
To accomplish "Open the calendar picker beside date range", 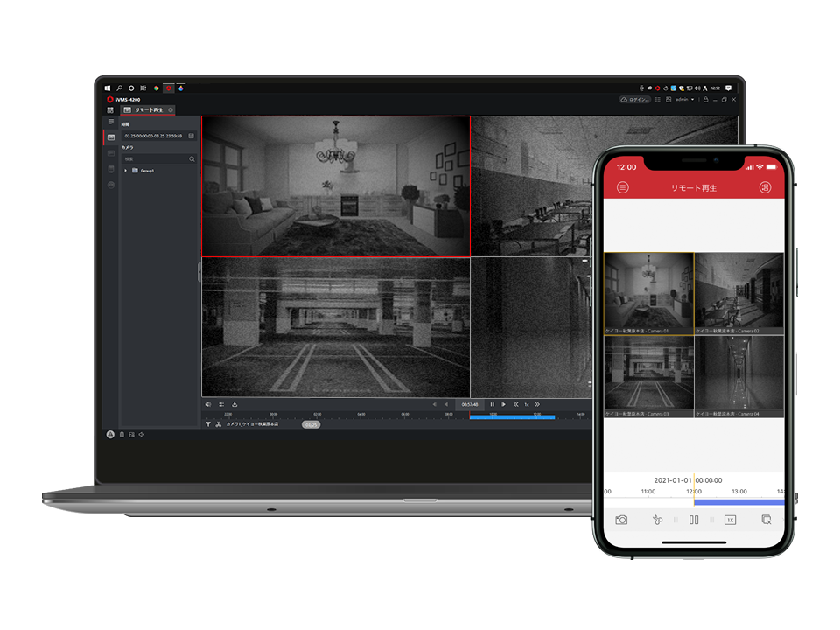I will pos(192,136).
